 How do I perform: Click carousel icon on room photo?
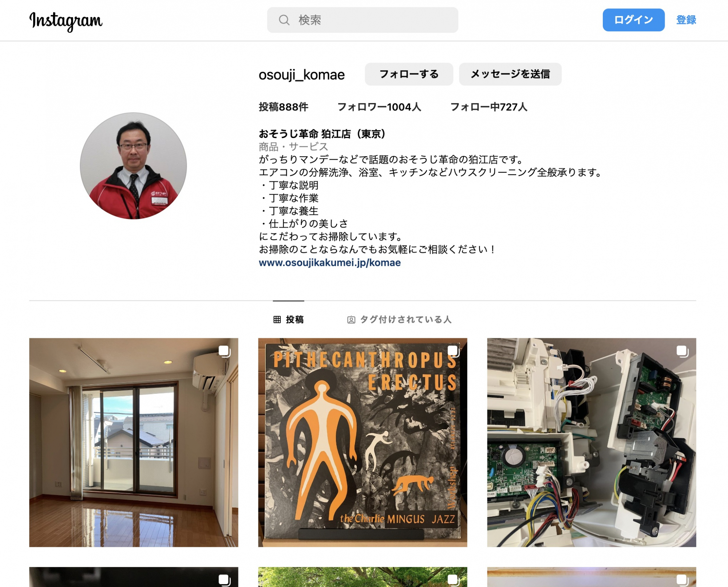(224, 351)
